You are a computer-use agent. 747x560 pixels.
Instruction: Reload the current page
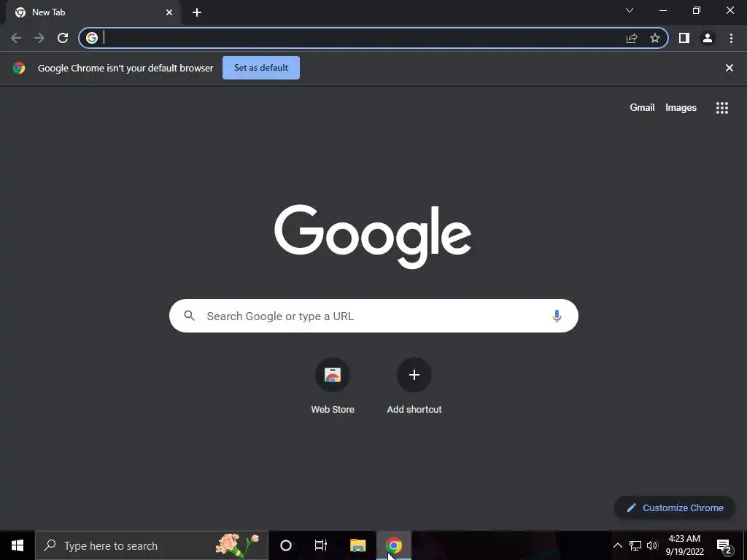(x=63, y=38)
